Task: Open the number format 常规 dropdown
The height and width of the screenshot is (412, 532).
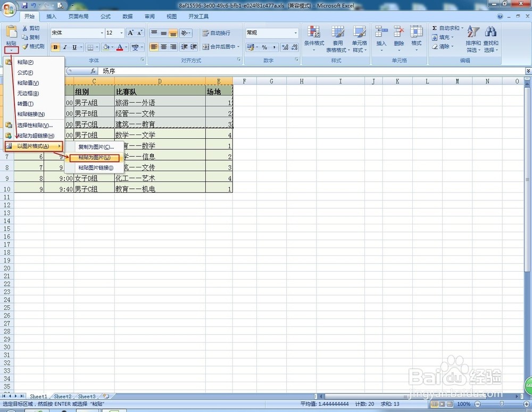Action: (x=295, y=32)
